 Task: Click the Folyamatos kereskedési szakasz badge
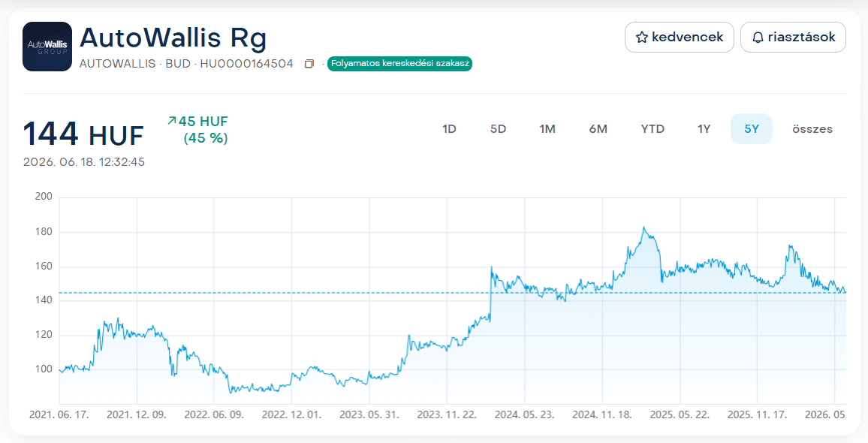point(399,64)
